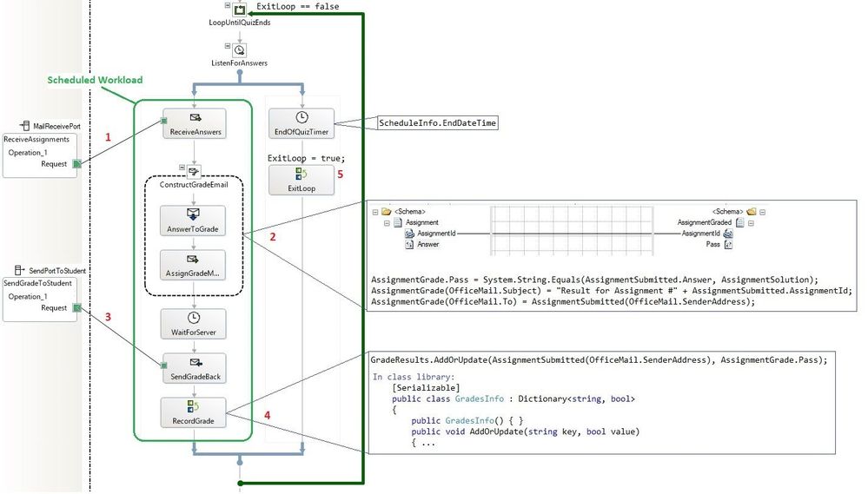Click the 'ExitLoop == false' condition text
The height and width of the screenshot is (494, 868).
[298, 7]
